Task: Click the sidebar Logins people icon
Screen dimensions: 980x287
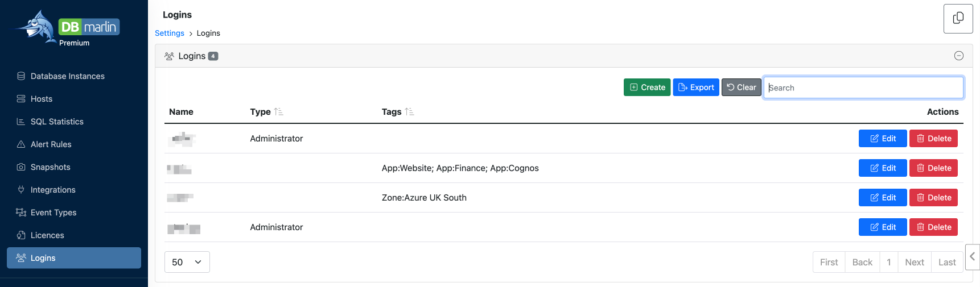Action: click(21, 258)
